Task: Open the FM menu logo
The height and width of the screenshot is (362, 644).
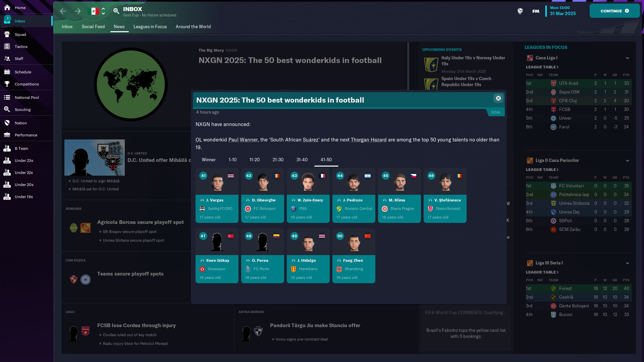Action: (x=536, y=11)
